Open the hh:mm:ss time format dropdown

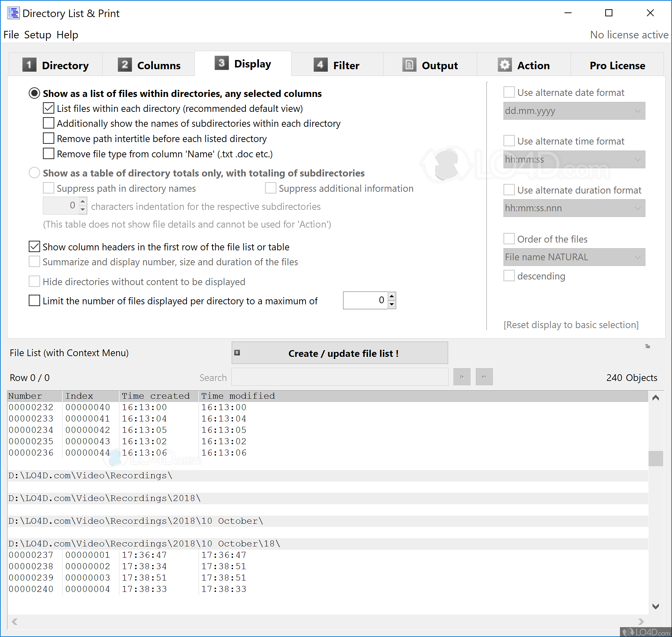(574, 159)
